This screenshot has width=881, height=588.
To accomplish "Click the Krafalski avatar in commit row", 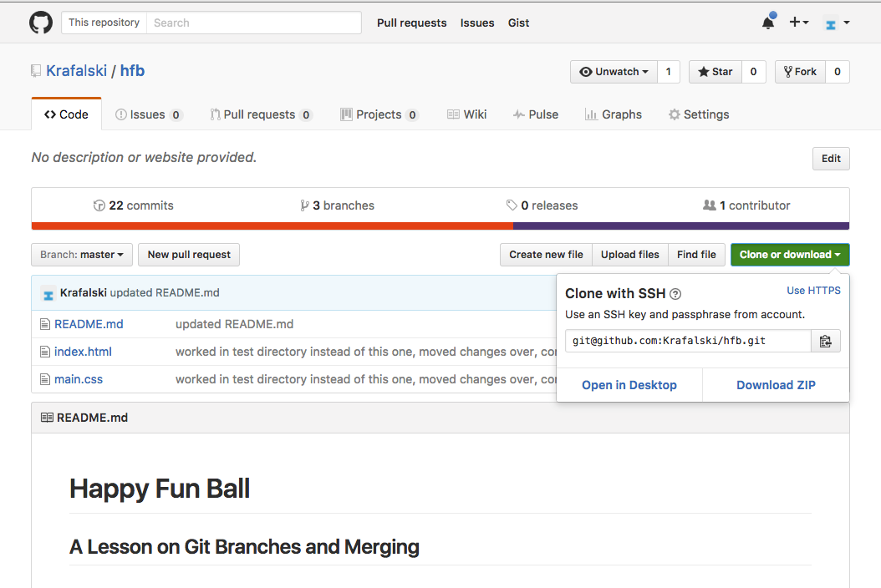I will [x=48, y=293].
